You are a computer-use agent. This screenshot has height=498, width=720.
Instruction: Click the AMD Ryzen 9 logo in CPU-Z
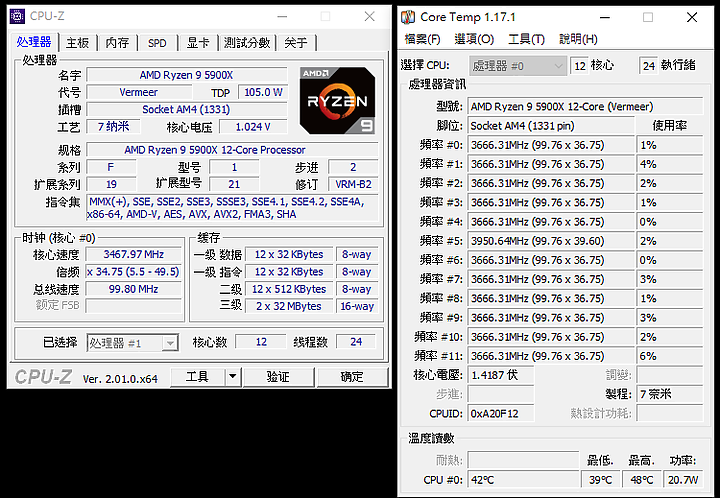coord(337,101)
